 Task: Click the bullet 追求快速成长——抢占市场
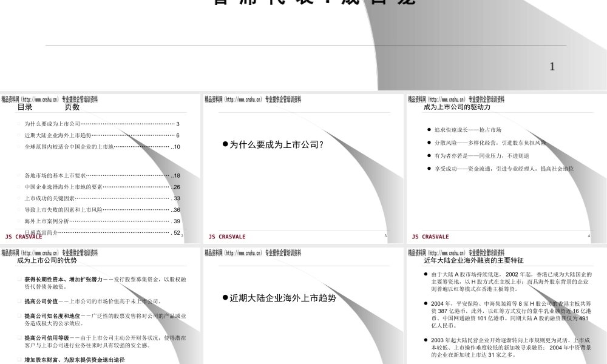tap(467, 130)
